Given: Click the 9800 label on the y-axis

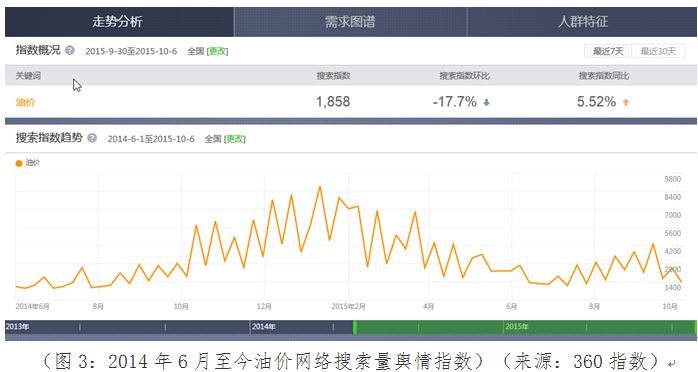Looking at the screenshot, I should (x=673, y=179).
